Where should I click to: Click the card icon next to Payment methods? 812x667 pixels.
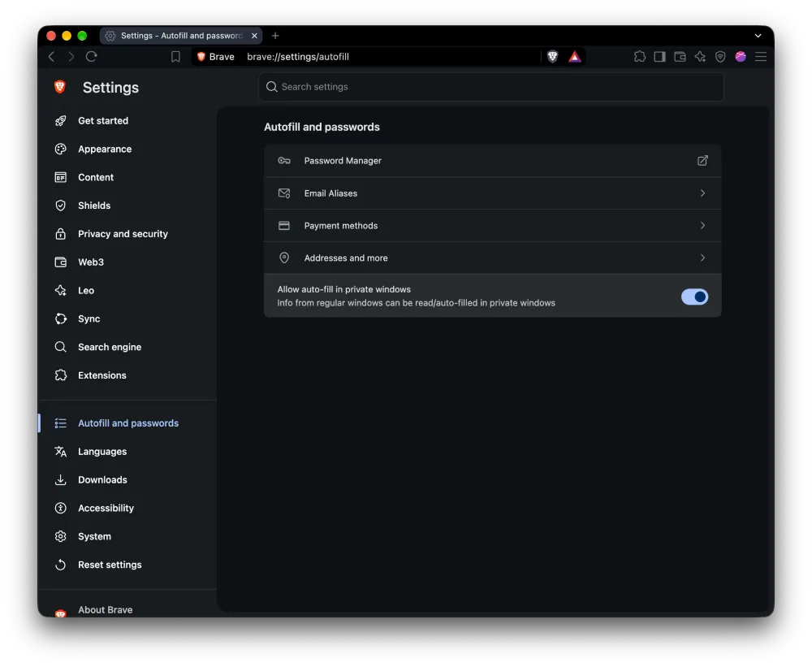pyautogui.click(x=283, y=225)
